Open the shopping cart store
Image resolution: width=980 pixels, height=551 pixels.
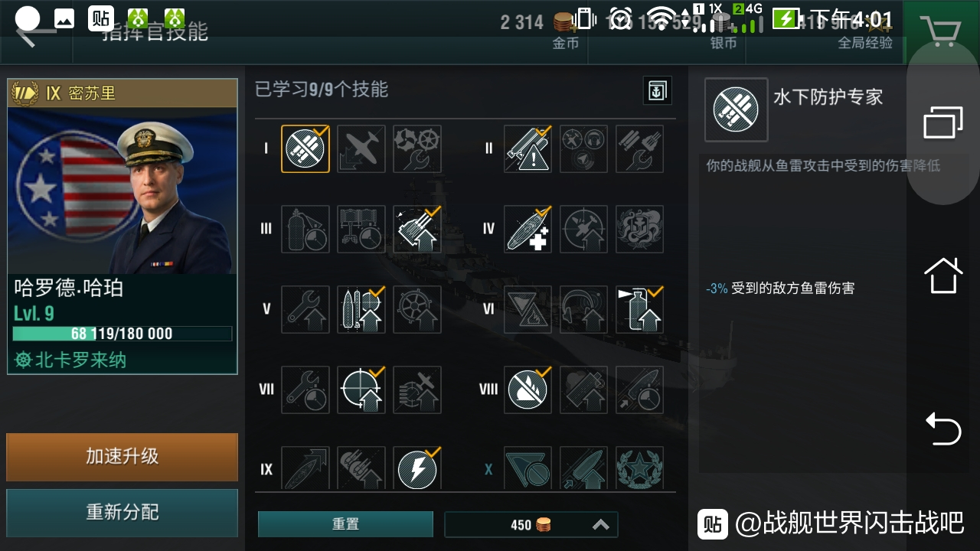(x=942, y=31)
